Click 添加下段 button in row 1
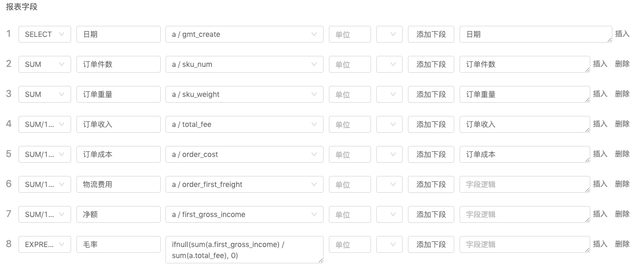Viewport: 644px width, 266px height. point(431,34)
